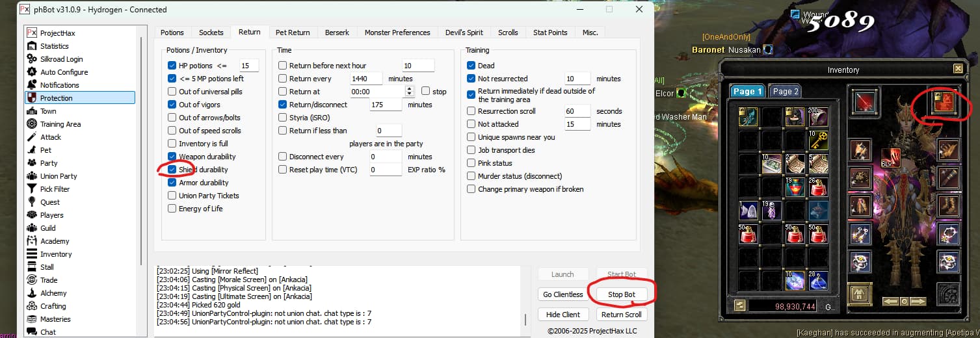Click the Return Scroll button
The width and height of the screenshot is (980, 338).
621,315
